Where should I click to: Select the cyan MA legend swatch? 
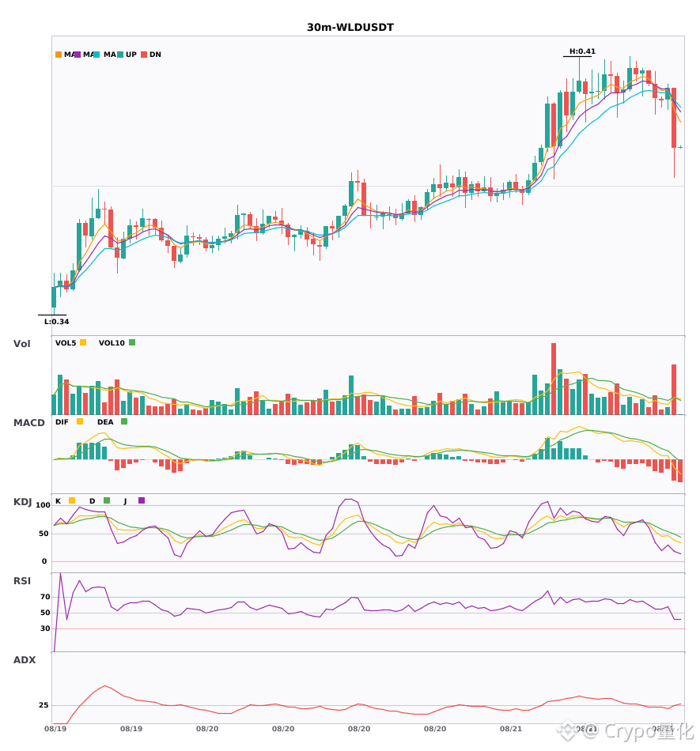point(96,55)
